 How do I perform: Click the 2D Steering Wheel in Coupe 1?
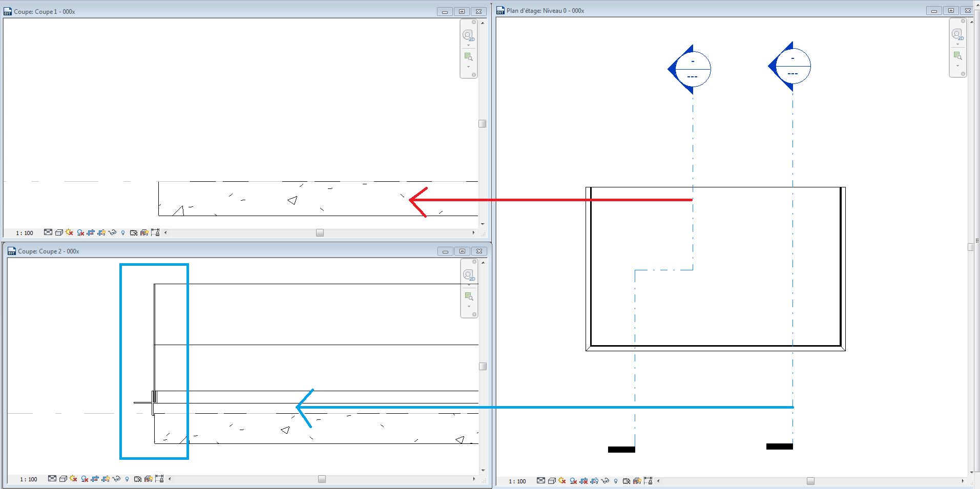[468, 35]
